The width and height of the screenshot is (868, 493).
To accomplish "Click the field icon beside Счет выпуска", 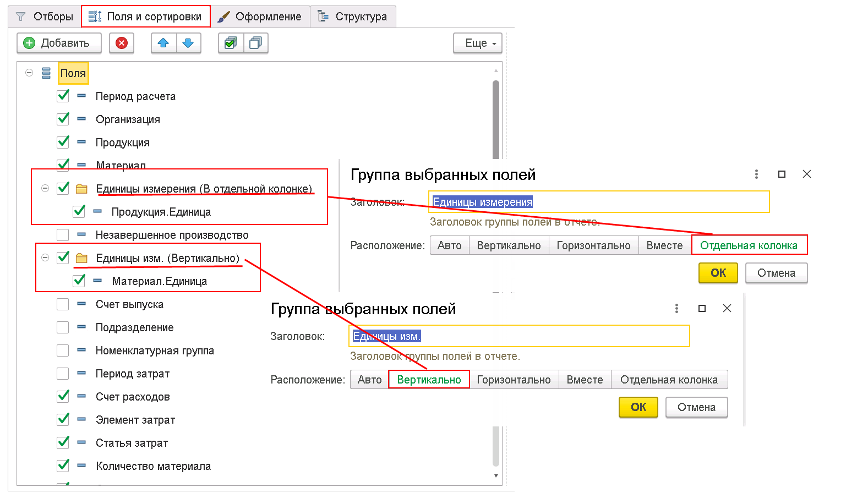I will (x=81, y=304).
